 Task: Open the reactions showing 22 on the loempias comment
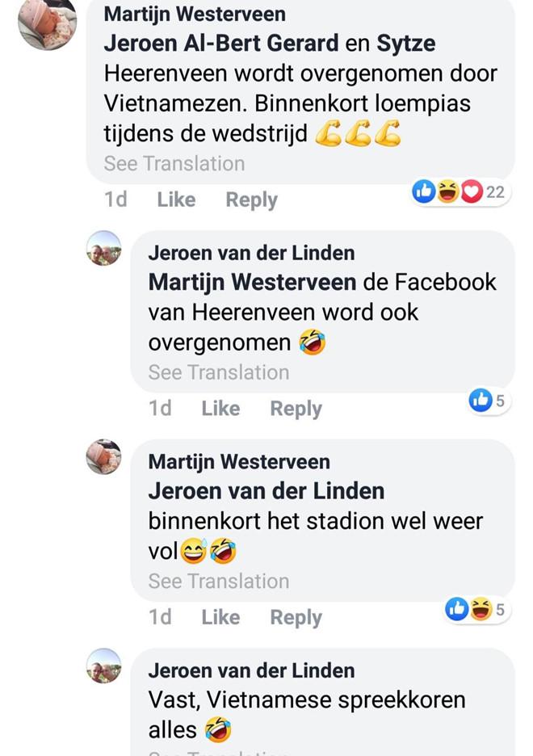(x=460, y=192)
